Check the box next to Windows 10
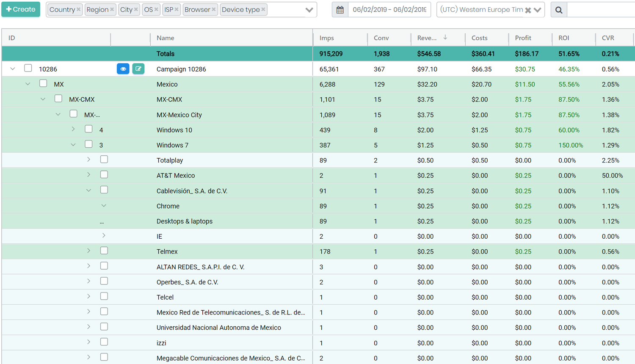The height and width of the screenshot is (364, 635). (x=88, y=129)
